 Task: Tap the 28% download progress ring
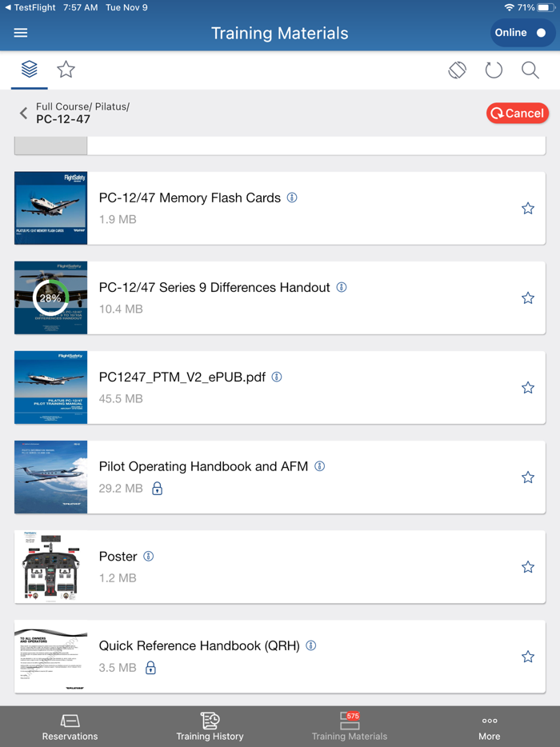(50, 298)
